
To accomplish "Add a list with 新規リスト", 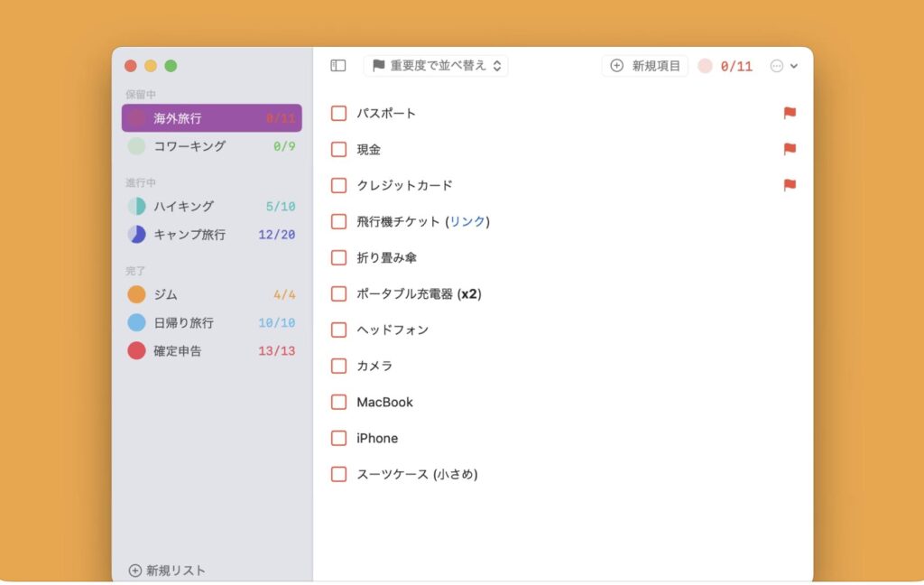I will pyautogui.click(x=167, y=571).
